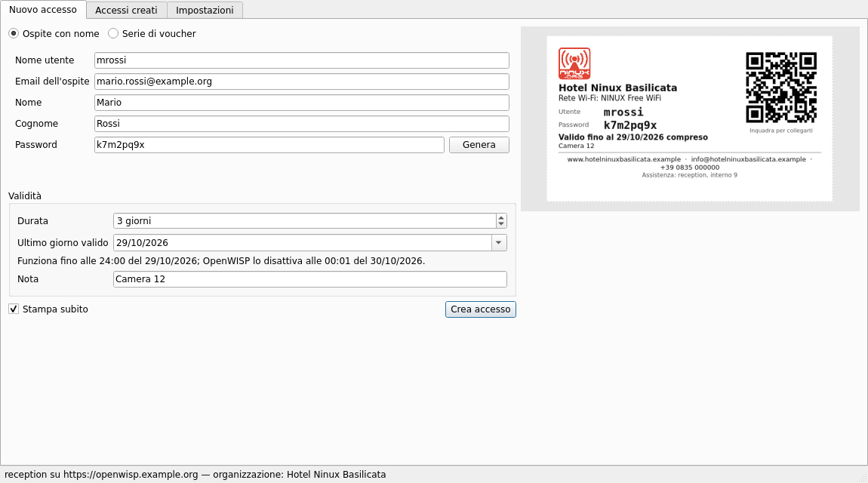Select the Nuovo accesso tab
This screenshot has height=483, width=868.
(x=43, y=9)
